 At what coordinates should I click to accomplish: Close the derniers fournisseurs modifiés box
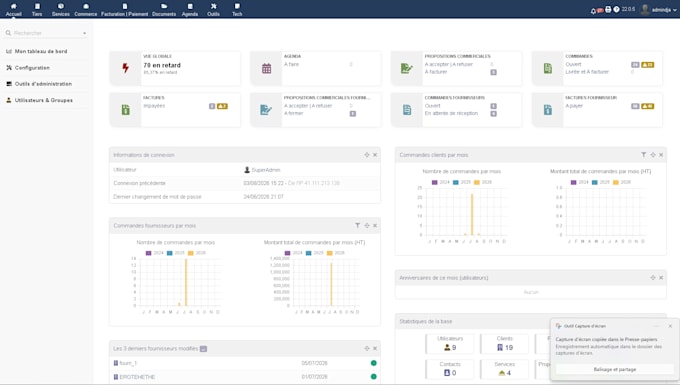375,348
